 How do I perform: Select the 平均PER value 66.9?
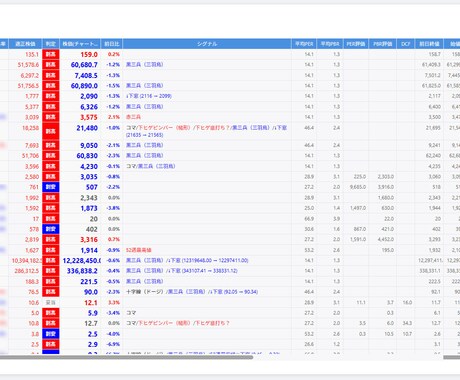(309, 219)
